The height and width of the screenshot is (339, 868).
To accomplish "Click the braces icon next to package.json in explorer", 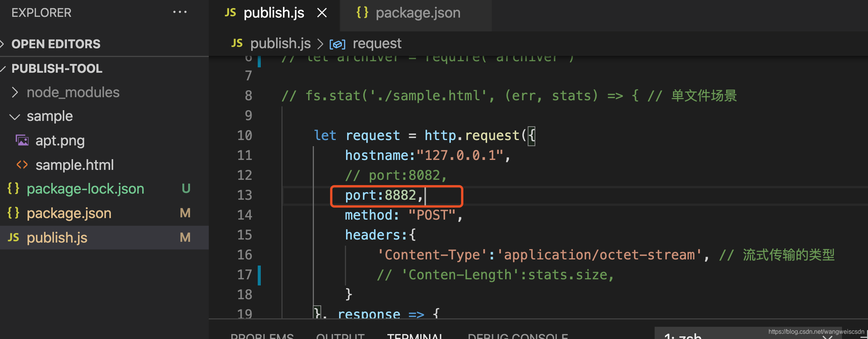I will [13, 213].
